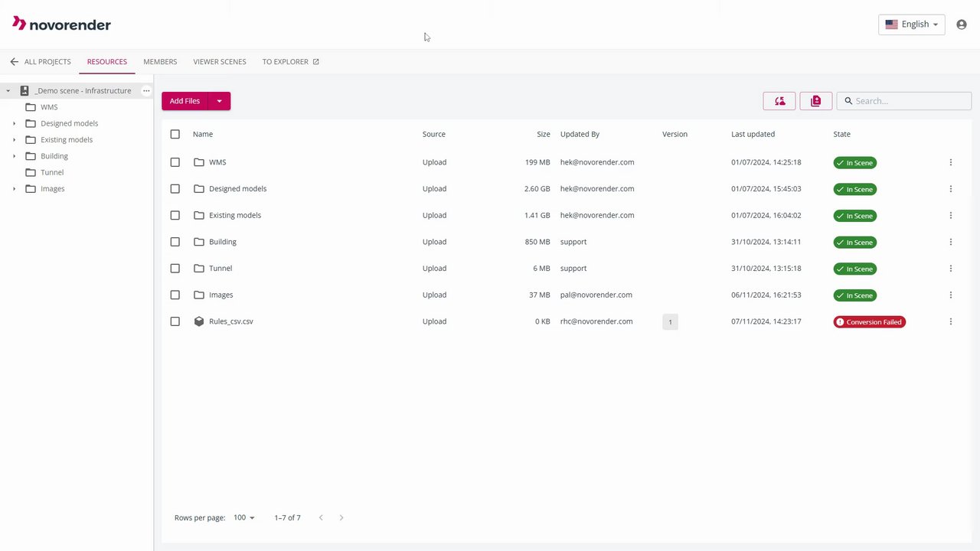Expand Building in the sidebar tree
The height and width of the screenshot is (551, 980).
coord(14,156)
